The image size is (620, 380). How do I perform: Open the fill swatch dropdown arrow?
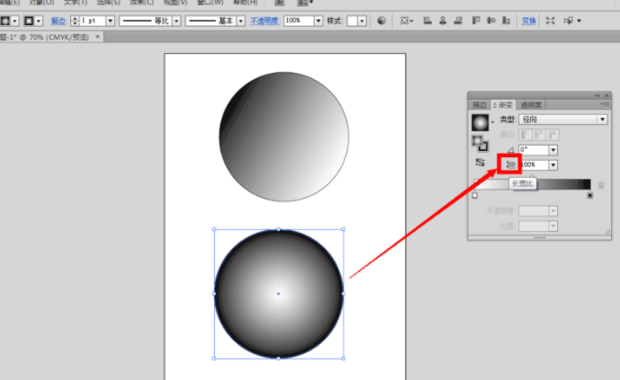(x=15, y=21)
